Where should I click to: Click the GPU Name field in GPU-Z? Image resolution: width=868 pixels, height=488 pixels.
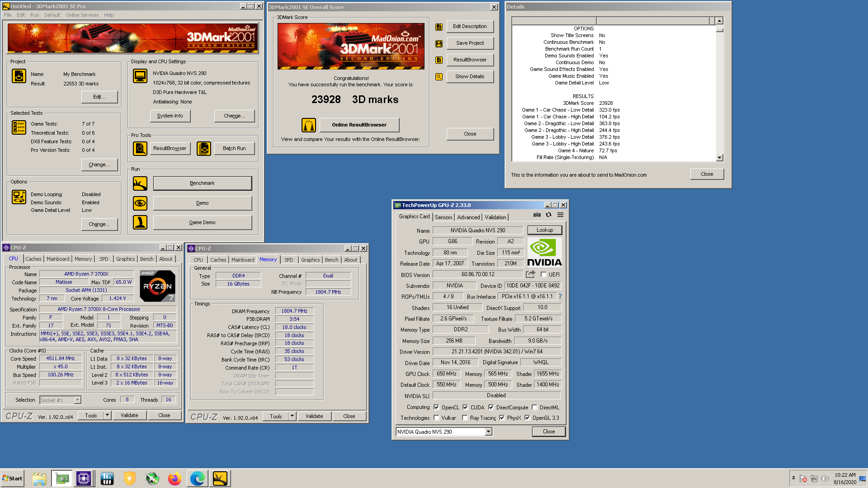tap(478, 230)
